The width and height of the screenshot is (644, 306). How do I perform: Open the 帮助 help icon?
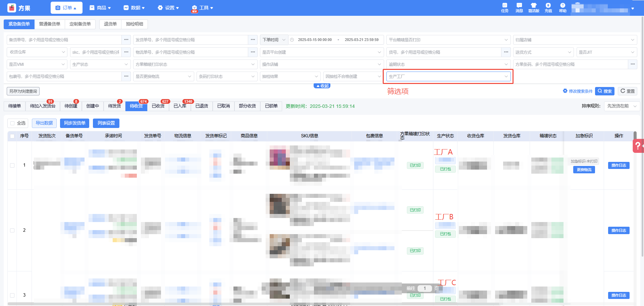coord(562,7)
